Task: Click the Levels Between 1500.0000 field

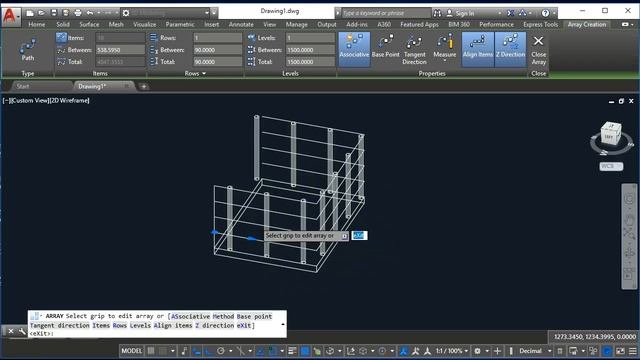Action: pos(310,50)
